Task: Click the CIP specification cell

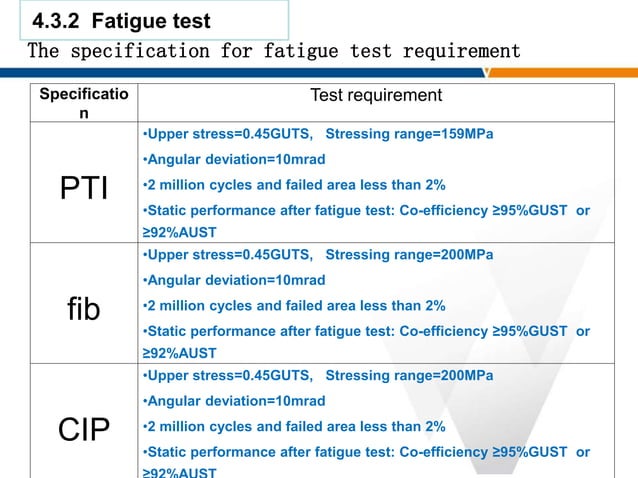Action: 84,428
